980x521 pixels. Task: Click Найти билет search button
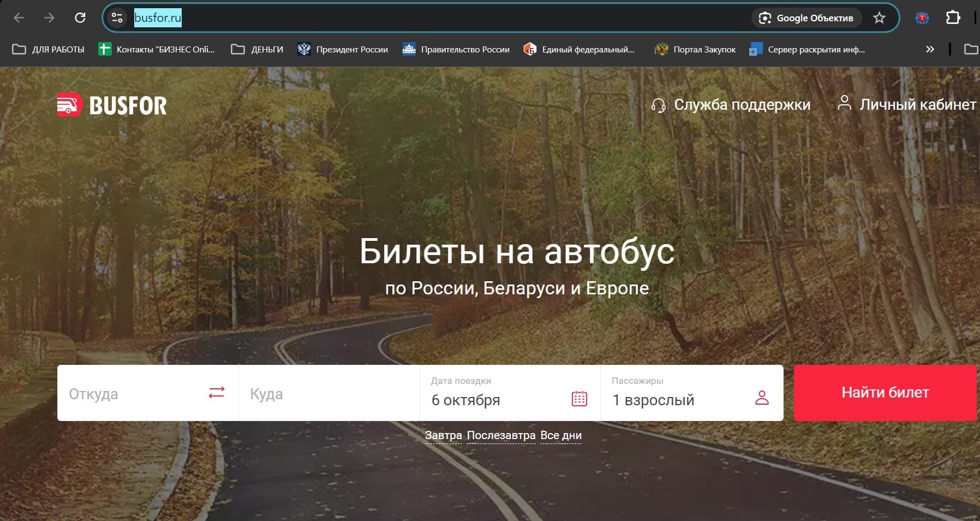tap(885, 393)
